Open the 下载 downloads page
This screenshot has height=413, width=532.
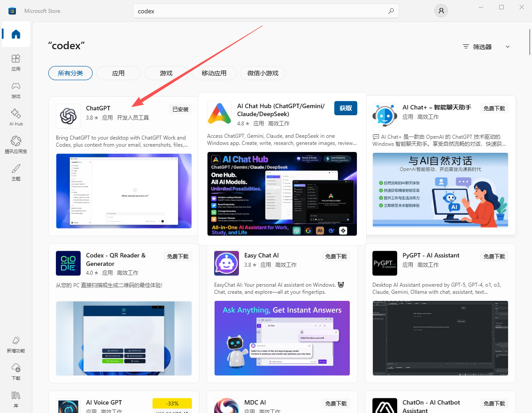click(x=16, y=372)
